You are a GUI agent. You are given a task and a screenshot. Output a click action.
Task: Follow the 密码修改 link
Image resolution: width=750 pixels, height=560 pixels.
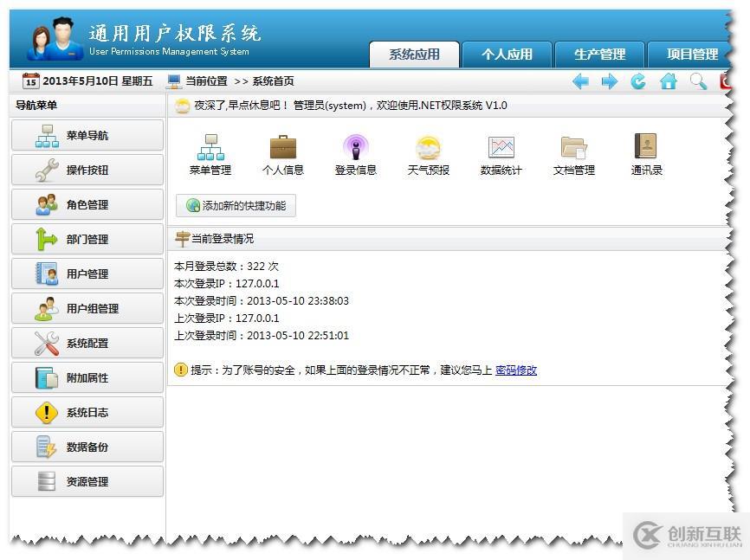point(516,370)
